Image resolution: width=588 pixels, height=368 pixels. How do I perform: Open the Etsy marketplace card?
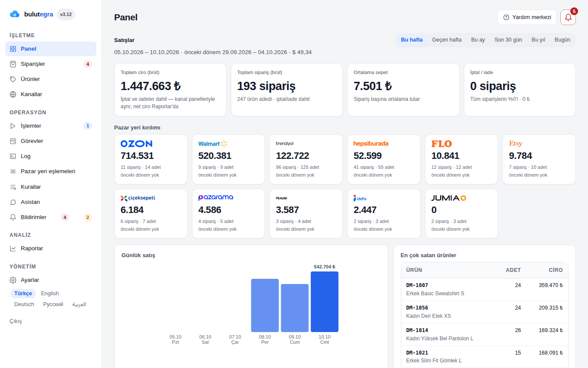click(x=539, y=159)
